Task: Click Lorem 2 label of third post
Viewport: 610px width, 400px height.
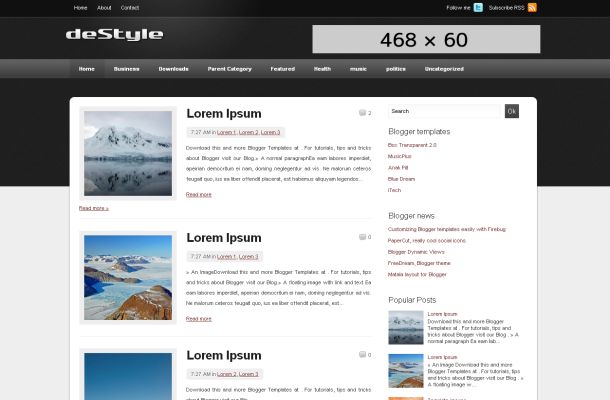Action: coord(226,374)
